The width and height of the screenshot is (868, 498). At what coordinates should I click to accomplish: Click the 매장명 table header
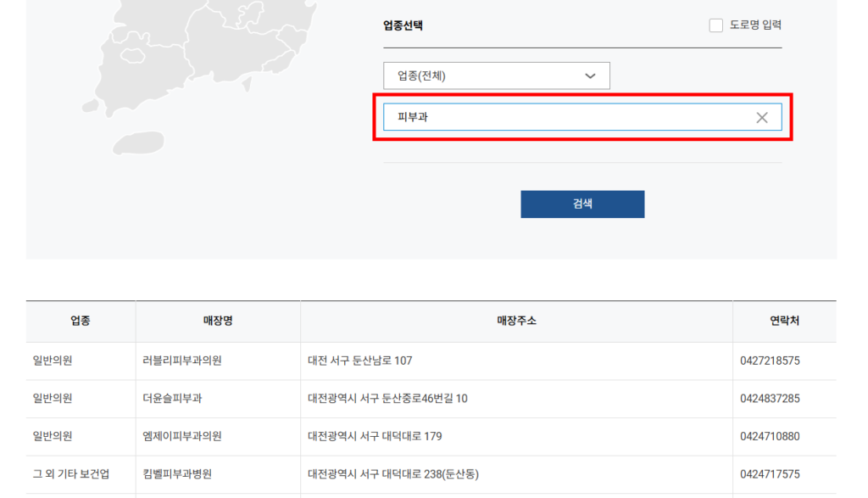click(x=218, y=321)
